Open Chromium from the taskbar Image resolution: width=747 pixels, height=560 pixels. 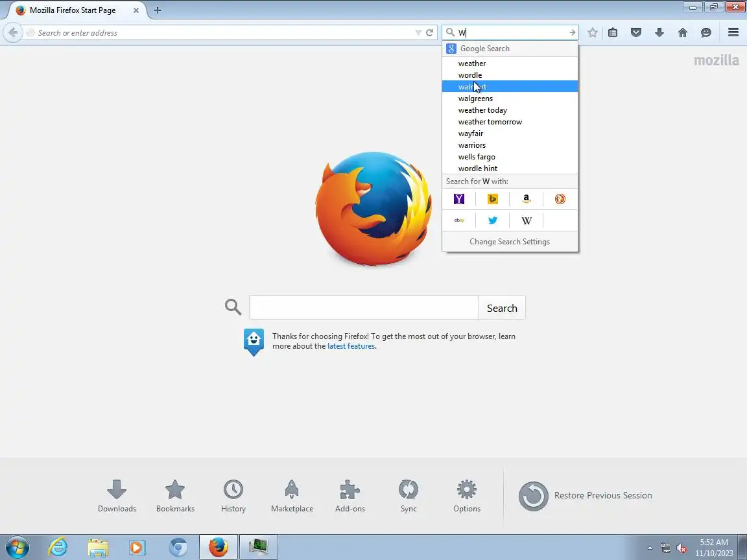pos(178,547)
